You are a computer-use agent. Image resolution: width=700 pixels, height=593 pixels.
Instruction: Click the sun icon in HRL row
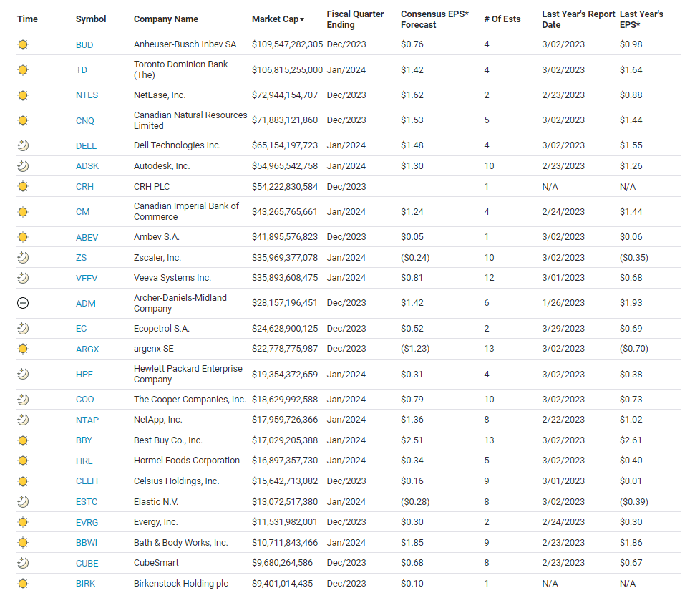23,461
